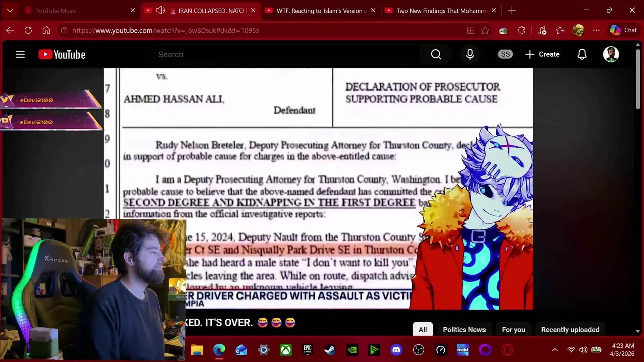Open battery status icon in tray
The height and width of the screenshot is (362, 644).
(x=596, y=350)
